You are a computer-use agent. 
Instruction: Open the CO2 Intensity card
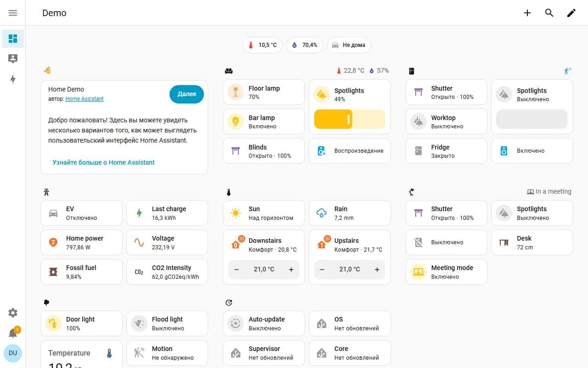(167, 272)
